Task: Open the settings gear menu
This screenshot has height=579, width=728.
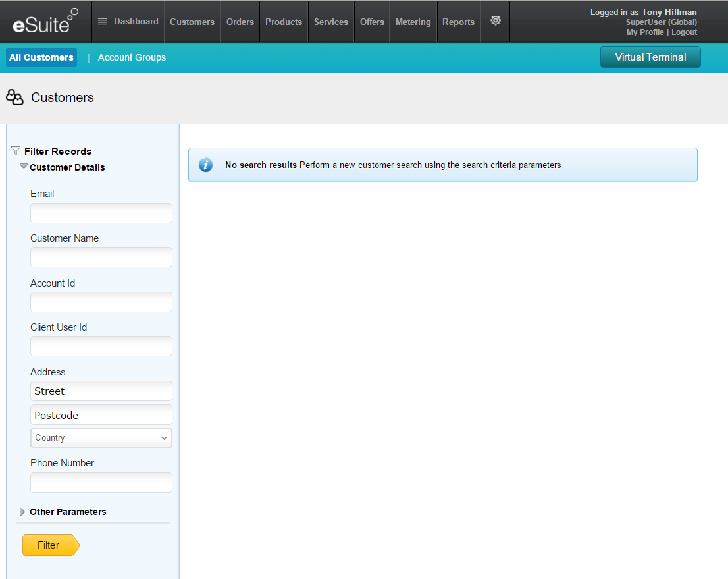Action: [x=496, y=21]
